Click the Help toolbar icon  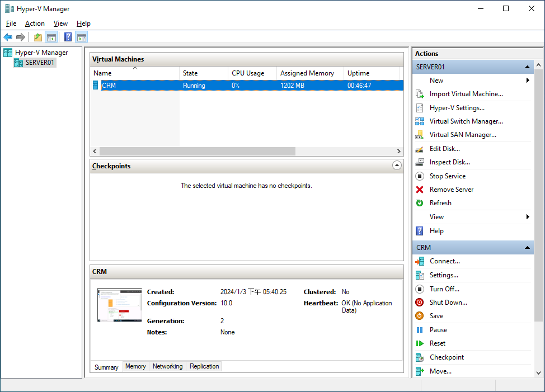68,37
